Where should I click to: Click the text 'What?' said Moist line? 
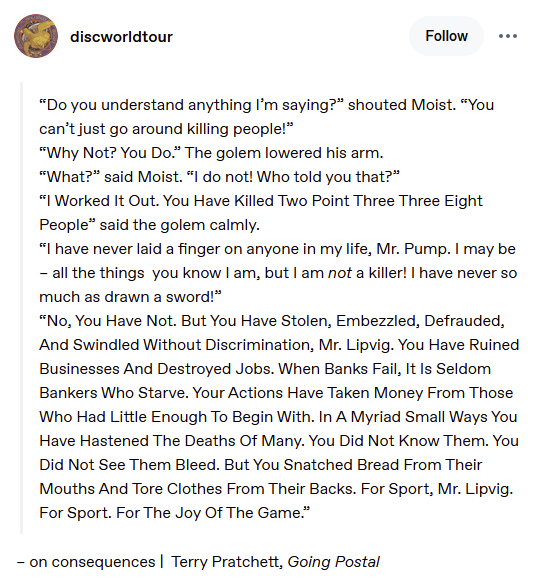pyautogui.click(x=219, y=177)
